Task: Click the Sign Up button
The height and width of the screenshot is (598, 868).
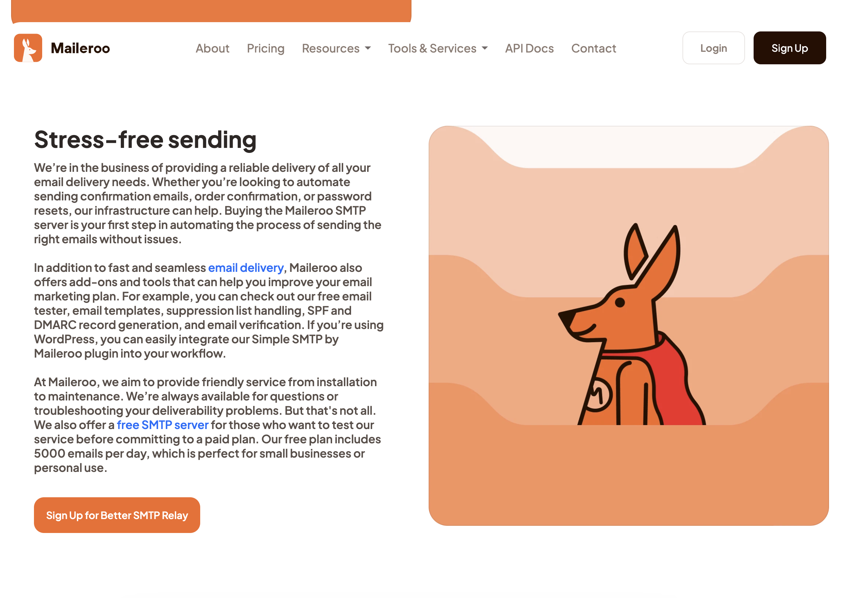Action: pyautogui.click(x=790, y=48)
